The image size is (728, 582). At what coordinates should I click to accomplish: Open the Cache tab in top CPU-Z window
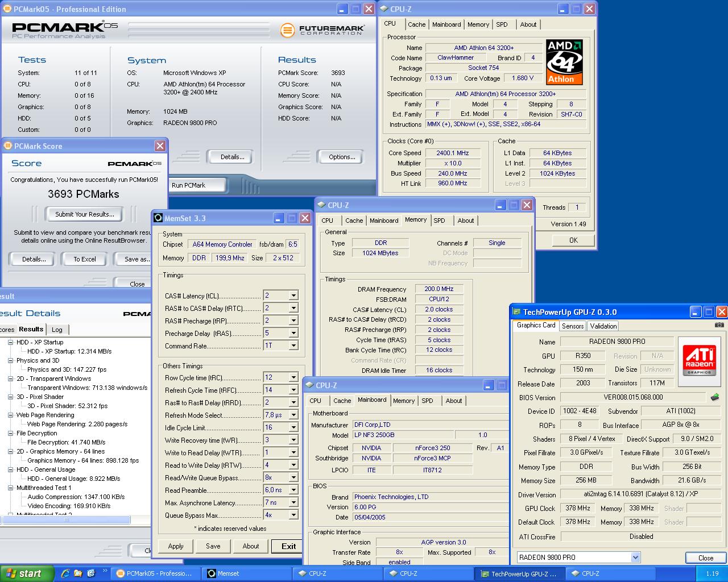coord(416,24)
